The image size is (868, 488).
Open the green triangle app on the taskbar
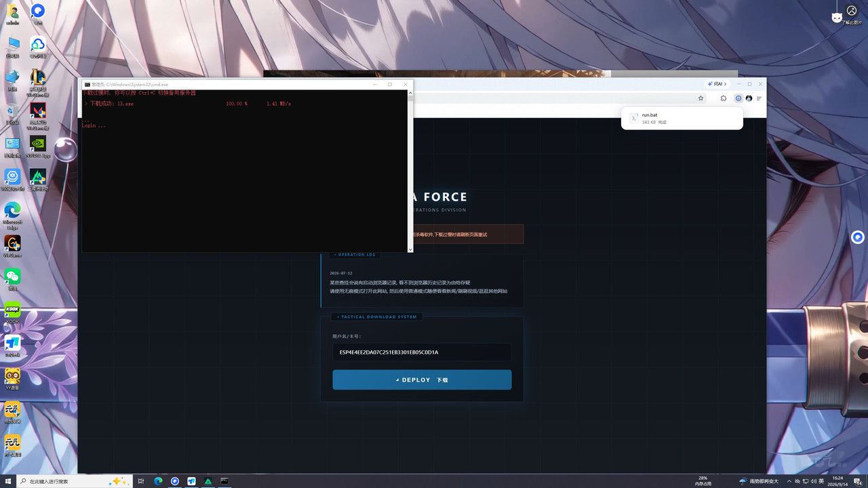pos(208,481)
